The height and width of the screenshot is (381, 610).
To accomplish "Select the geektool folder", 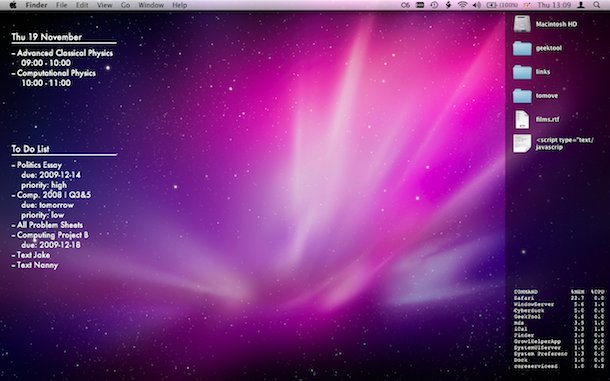I will (522, 48).
